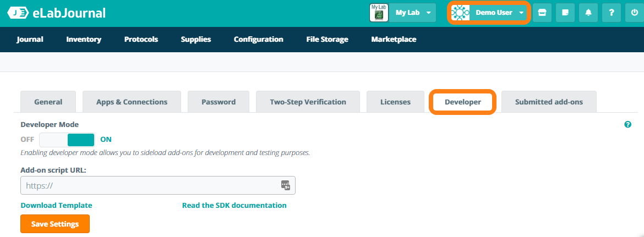Focus the Add-on script URL field
The image size is (644, 237).
point(149,185)
